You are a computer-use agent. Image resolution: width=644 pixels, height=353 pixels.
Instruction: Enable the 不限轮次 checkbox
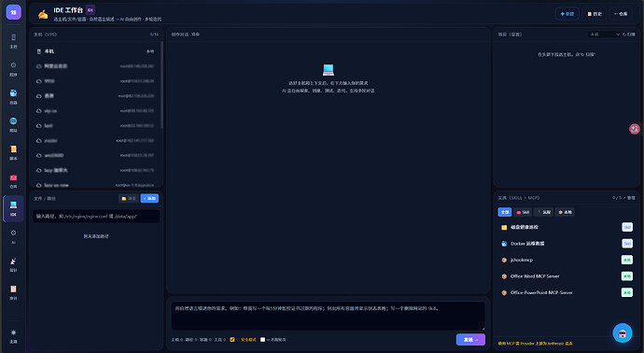click(262, 339)
